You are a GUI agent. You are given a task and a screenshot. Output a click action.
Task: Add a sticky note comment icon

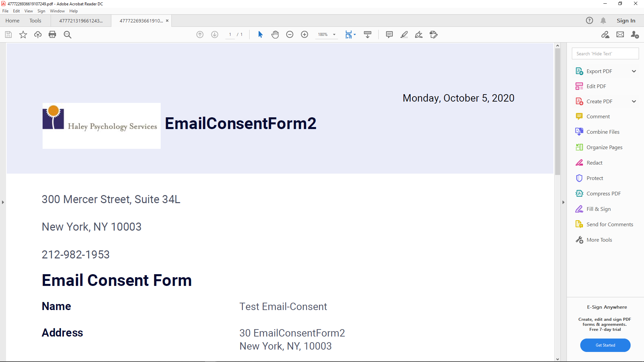pos(389,35)
